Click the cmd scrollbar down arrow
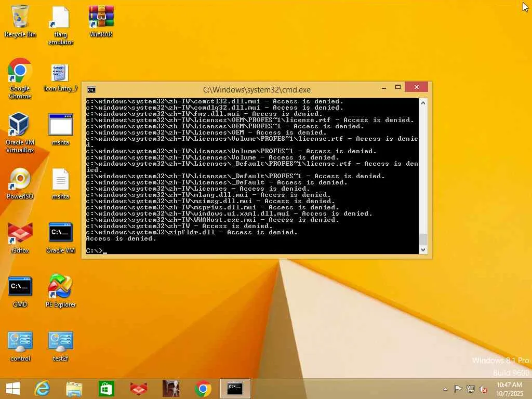 coord(423,250)
